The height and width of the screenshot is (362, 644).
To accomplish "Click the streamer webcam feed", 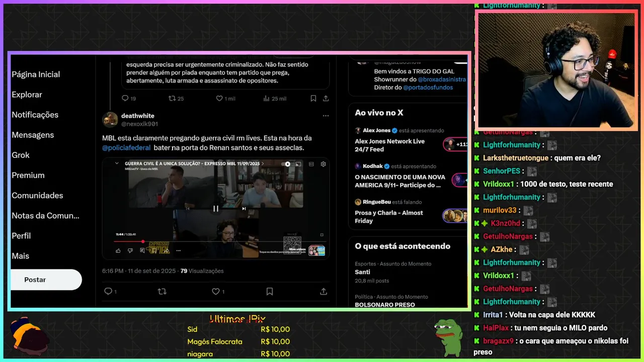I will (556, 70).
